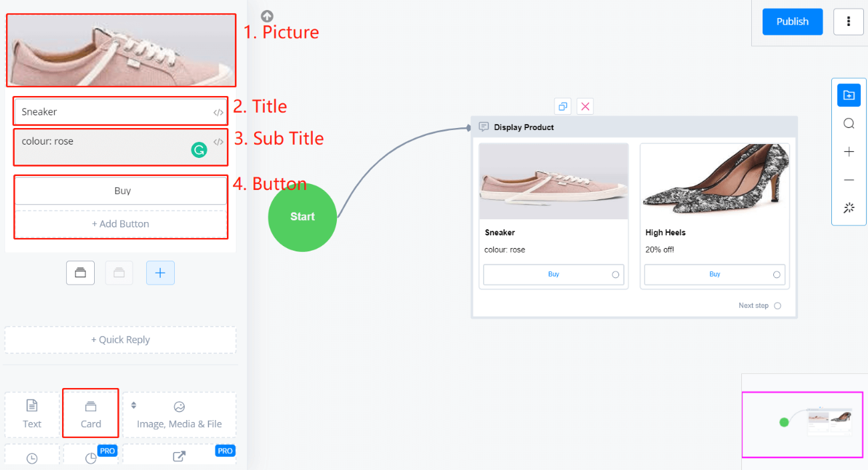This screenshot has height=470, width=868.
Task: Click the auto-arrange sparkle icon
Action: coord(849,208)
